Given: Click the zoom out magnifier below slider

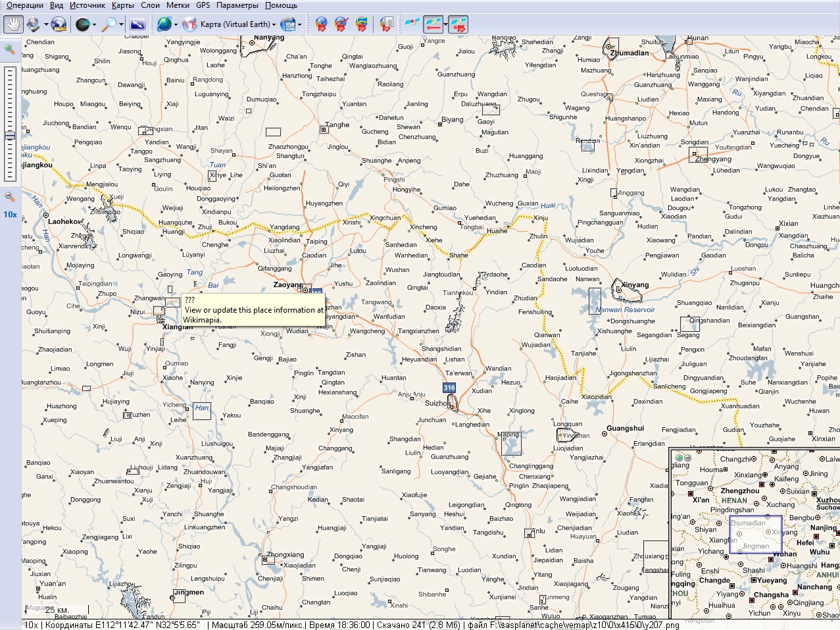Looking at the screenshot, I should coord(10,197).
